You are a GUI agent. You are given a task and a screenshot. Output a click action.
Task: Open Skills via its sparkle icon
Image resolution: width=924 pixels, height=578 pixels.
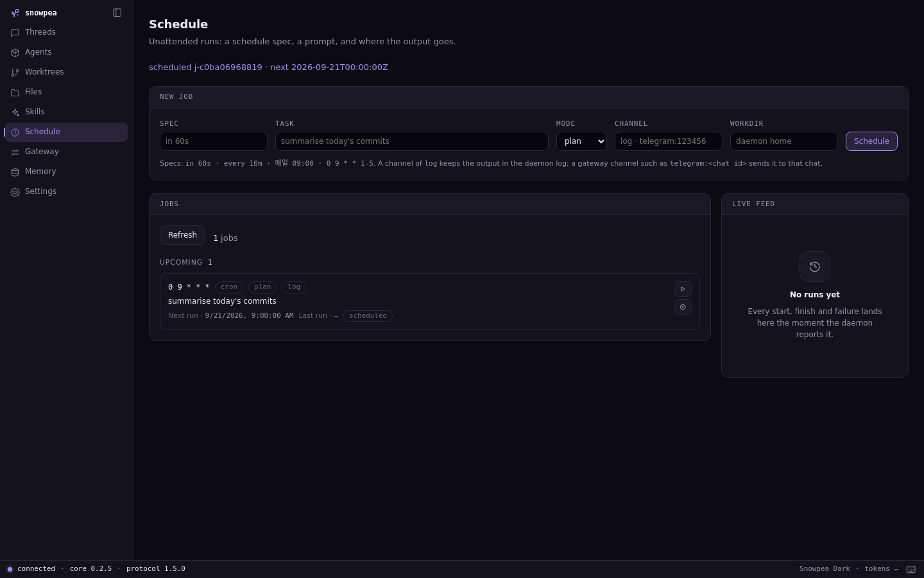point(15,112)
